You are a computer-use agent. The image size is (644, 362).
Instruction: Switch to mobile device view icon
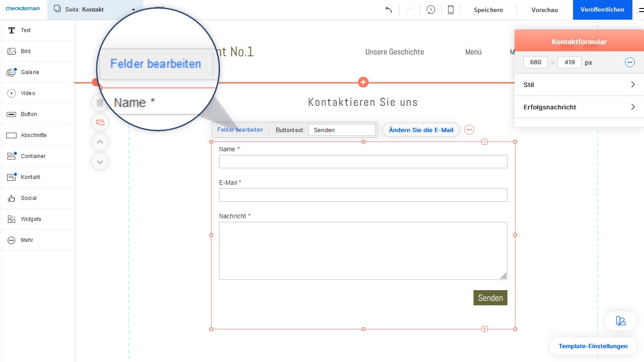click(451, 10)
